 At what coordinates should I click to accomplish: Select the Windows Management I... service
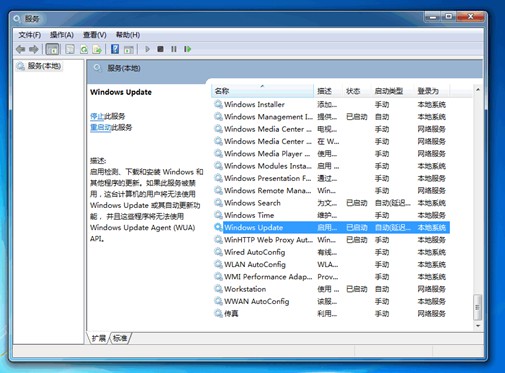point(331,117)
